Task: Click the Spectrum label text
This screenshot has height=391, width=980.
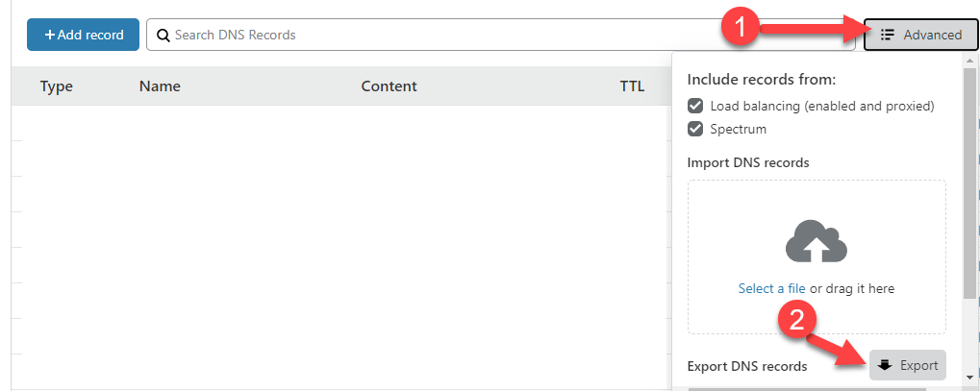Action: (738, 129)
